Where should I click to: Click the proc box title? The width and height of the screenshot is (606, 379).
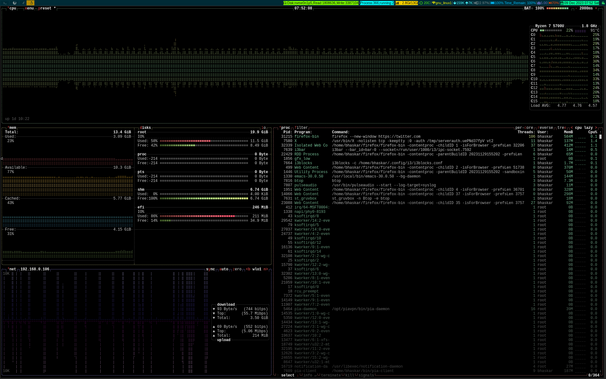(x=285, y=127)
